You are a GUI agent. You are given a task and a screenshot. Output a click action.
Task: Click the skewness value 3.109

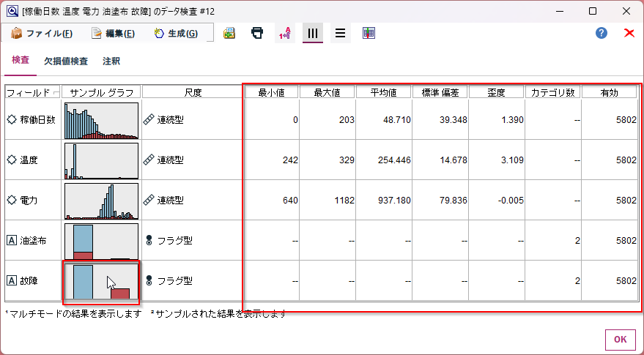click(512, 160)
